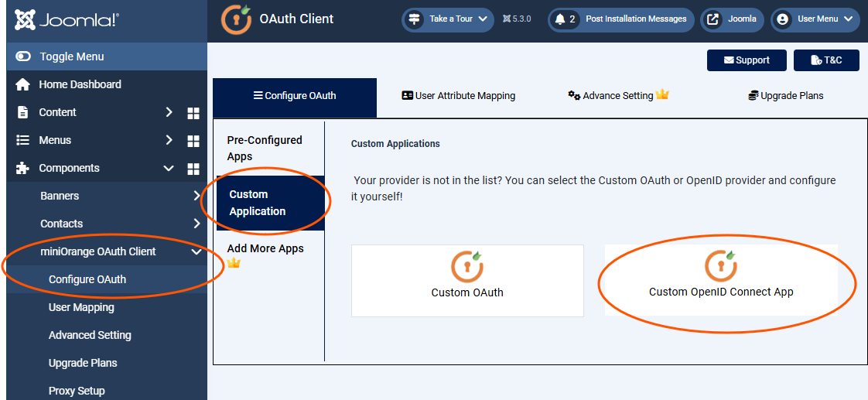868x400 pixels.
Task: Open Home Dashboard from the sidebar
Action: pyautogui.click(x=80, y=84)
